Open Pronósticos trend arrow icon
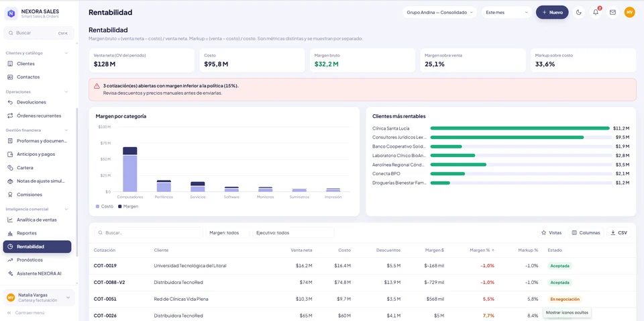The height and width of the screenshot is (321, 644). coord(10,260)
